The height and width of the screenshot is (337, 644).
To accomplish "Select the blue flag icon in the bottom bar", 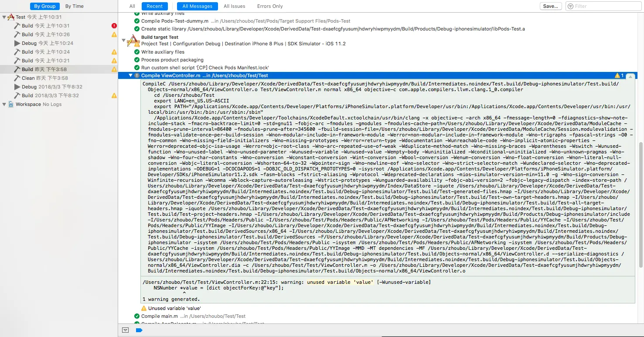I will [x=139, y=330].
